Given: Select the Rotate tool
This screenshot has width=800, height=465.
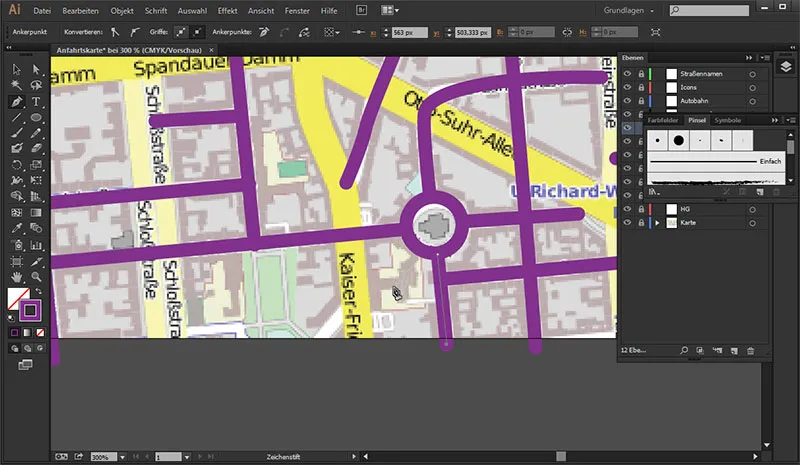Looking at the screenshot, I should (x=16, y=165).
